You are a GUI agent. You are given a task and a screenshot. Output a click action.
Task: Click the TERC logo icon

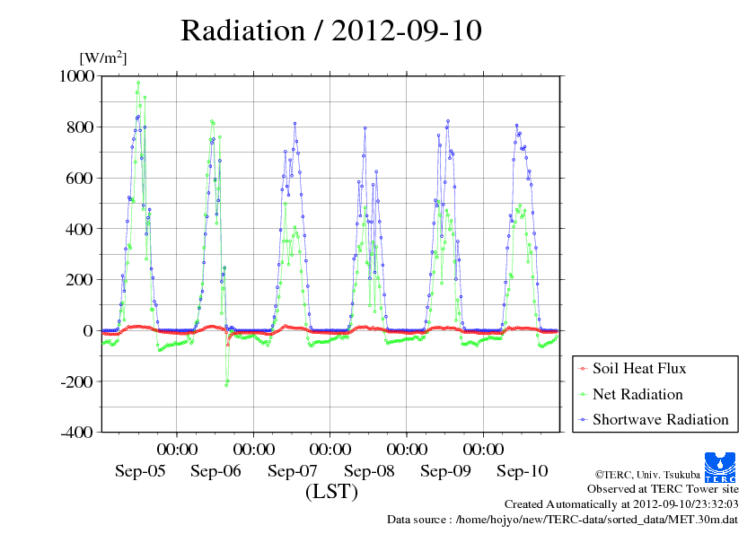click(x=721, y=467)
